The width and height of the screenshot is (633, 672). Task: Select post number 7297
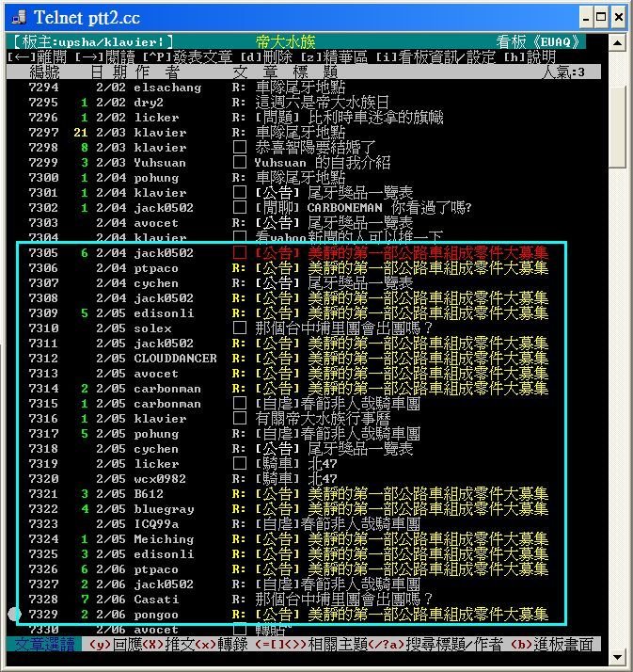pyautogui.click(x=43, y=133)
